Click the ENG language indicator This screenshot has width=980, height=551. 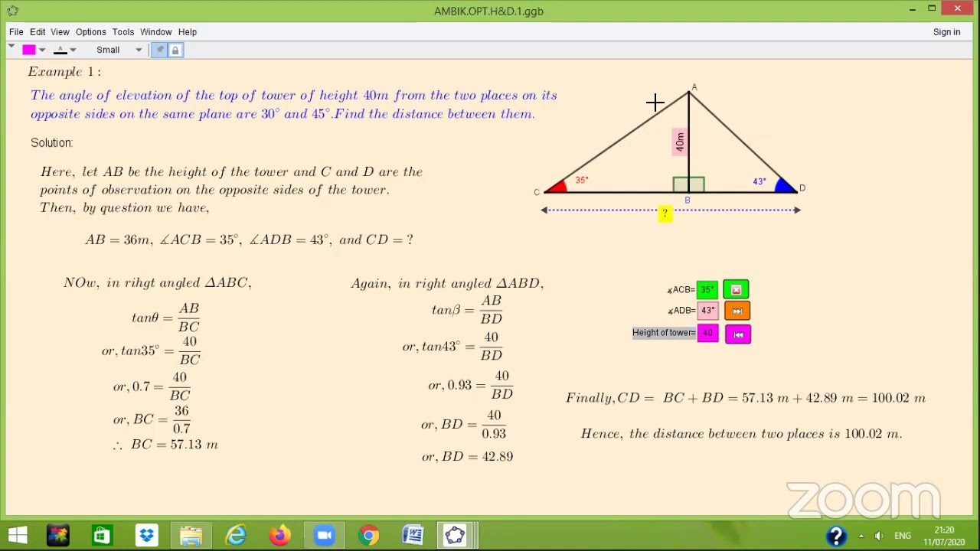tap(903, 536)
